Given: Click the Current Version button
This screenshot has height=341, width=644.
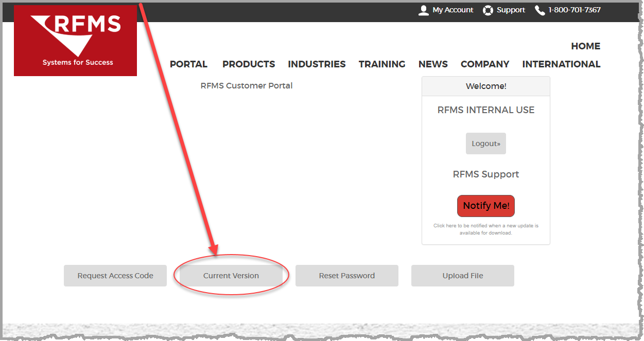Looking at the screenshot, I should pos(231,276).
